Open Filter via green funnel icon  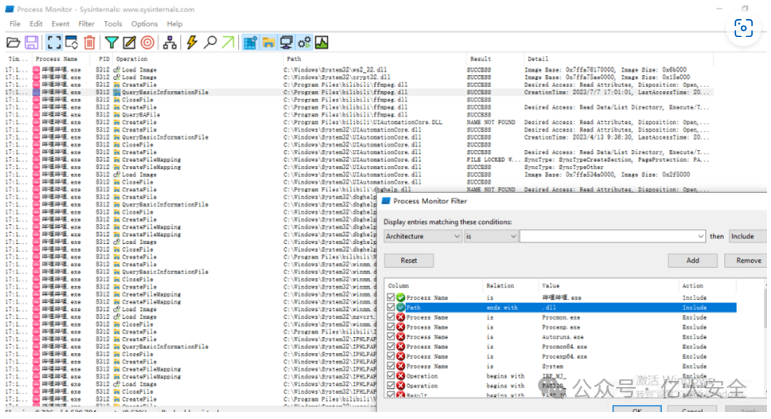(x=112, y=42)
